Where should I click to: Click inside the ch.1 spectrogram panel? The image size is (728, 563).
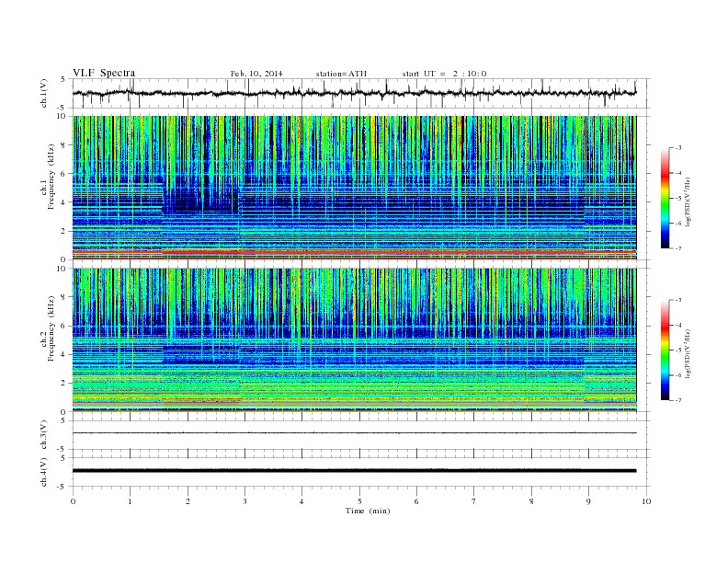354,188
